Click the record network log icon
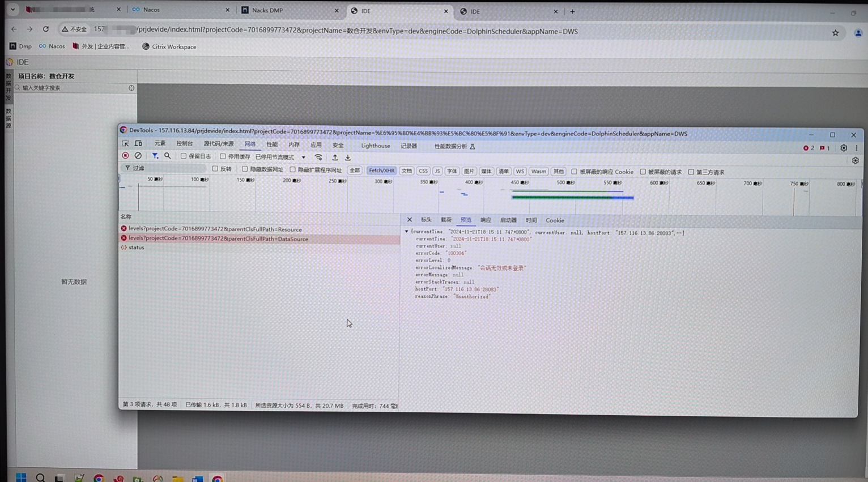Image resolution: width=868 pixels, height=482 pixels. tap(125, 156)
